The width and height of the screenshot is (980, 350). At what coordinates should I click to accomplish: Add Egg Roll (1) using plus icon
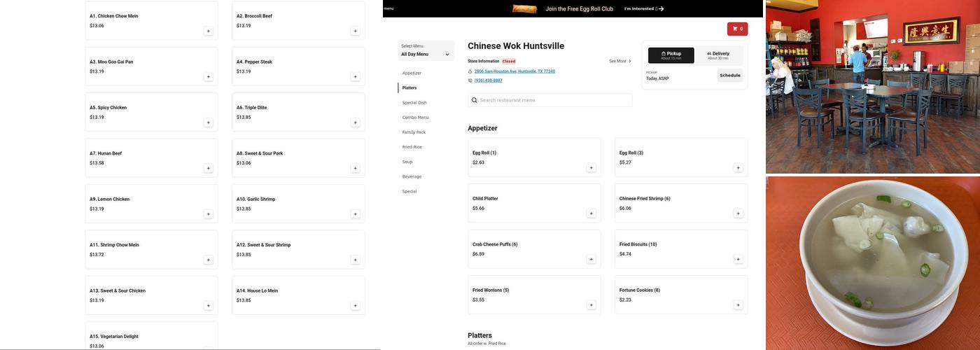coord(591,168)
